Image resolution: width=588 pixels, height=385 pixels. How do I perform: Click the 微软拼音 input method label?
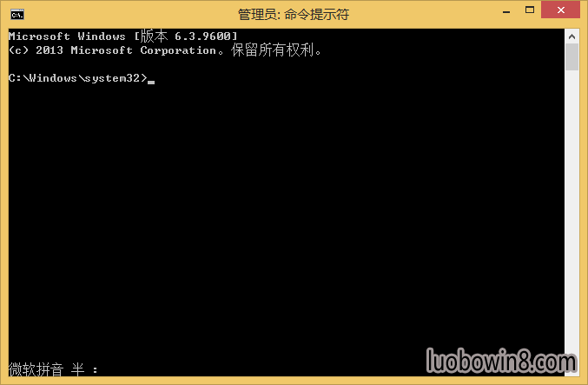point(36,369)
